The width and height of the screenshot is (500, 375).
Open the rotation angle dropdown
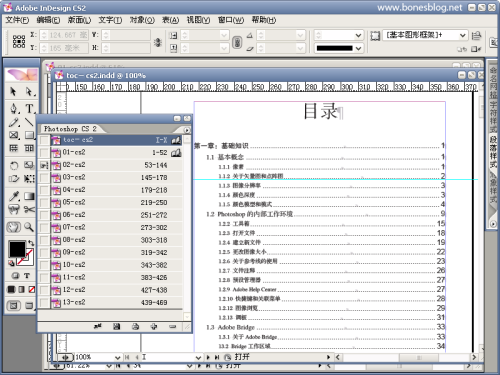coord(300,35)
